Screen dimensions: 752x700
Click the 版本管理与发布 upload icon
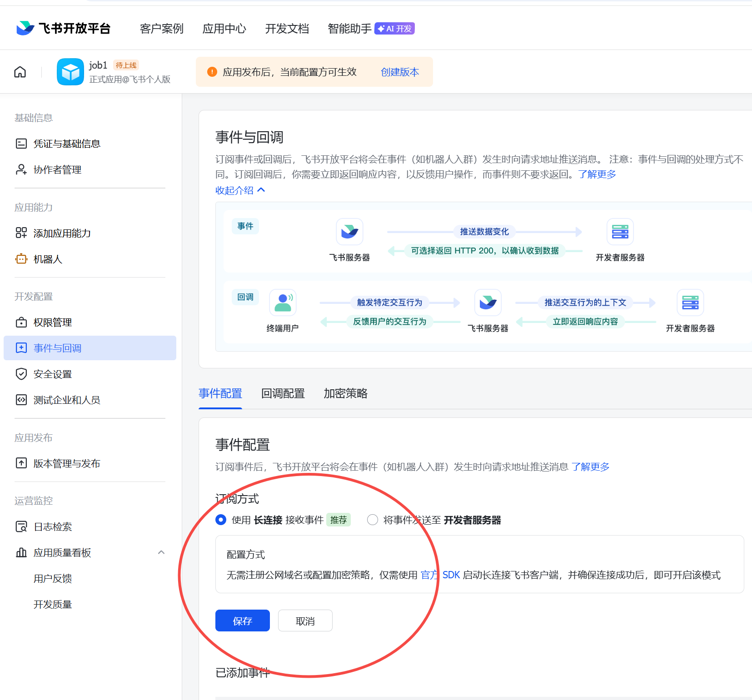point(21,463)
